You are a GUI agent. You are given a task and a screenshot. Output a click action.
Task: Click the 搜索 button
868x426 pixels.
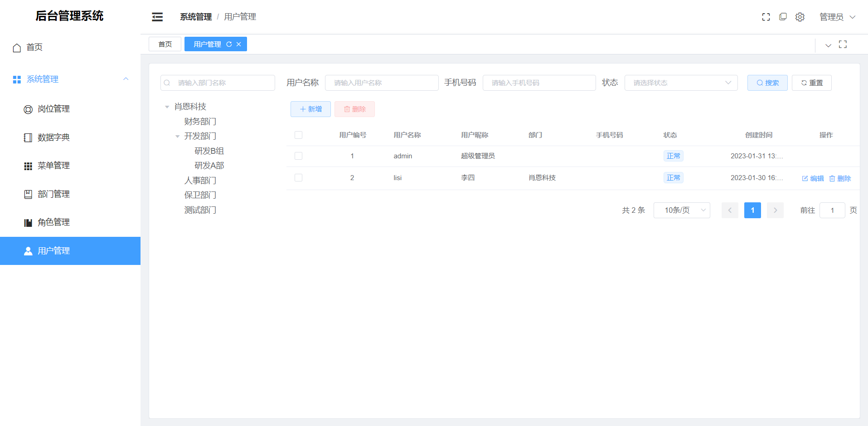tap(767, 83)
